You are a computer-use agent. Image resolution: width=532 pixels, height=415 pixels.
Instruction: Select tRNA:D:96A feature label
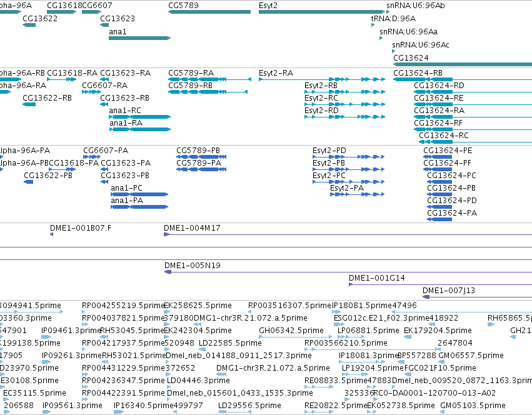[393, 18]
